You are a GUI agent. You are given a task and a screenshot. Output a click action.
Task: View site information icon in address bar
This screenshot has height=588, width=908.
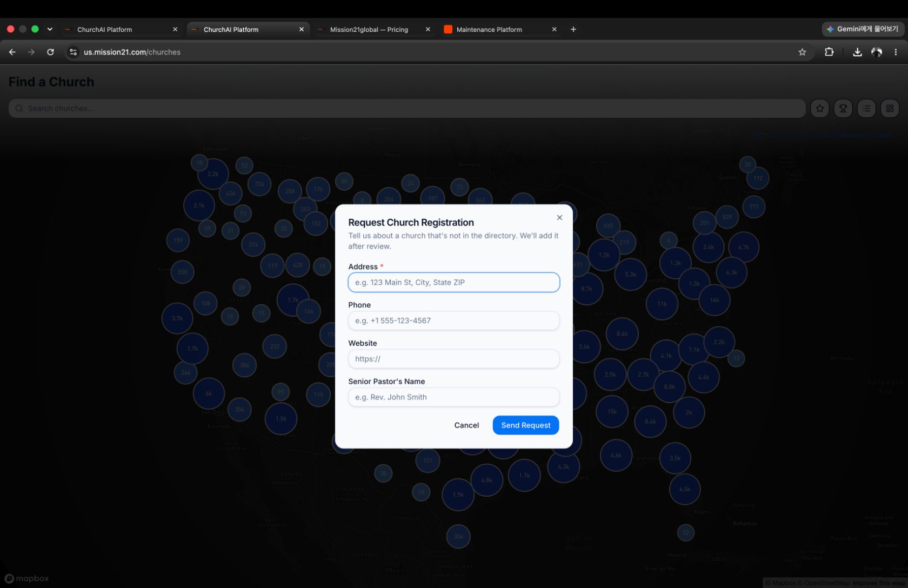[x=74, y=52]
